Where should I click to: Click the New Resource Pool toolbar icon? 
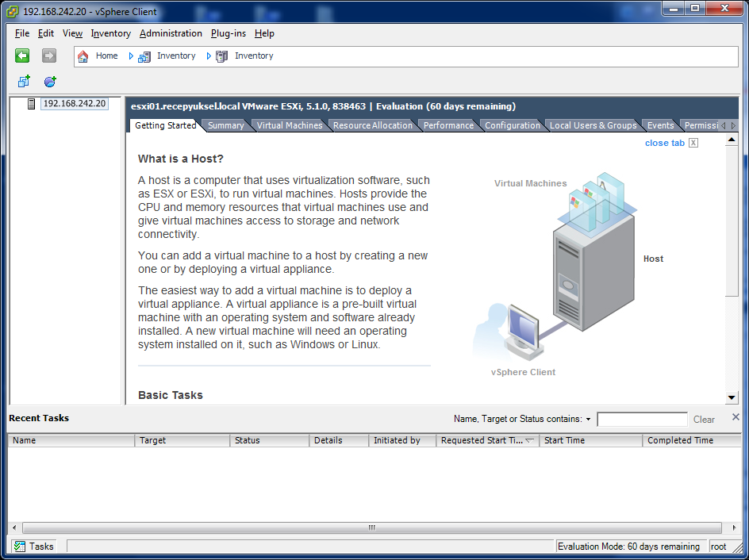[x=50, y=82]
